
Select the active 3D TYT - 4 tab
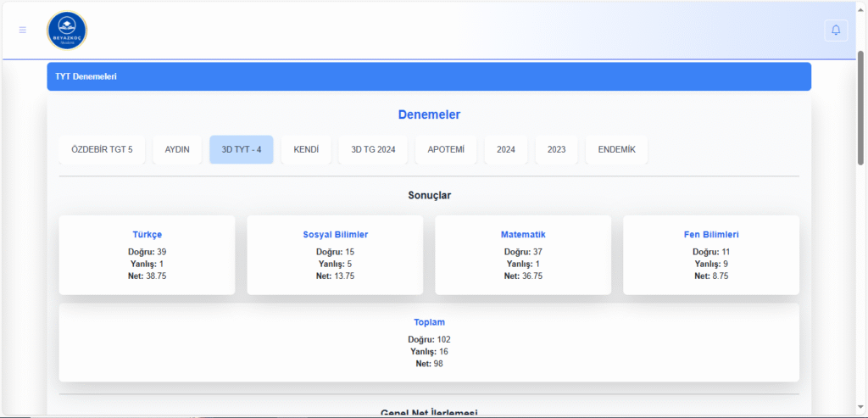pyautogui.click(x=242, y=149)
